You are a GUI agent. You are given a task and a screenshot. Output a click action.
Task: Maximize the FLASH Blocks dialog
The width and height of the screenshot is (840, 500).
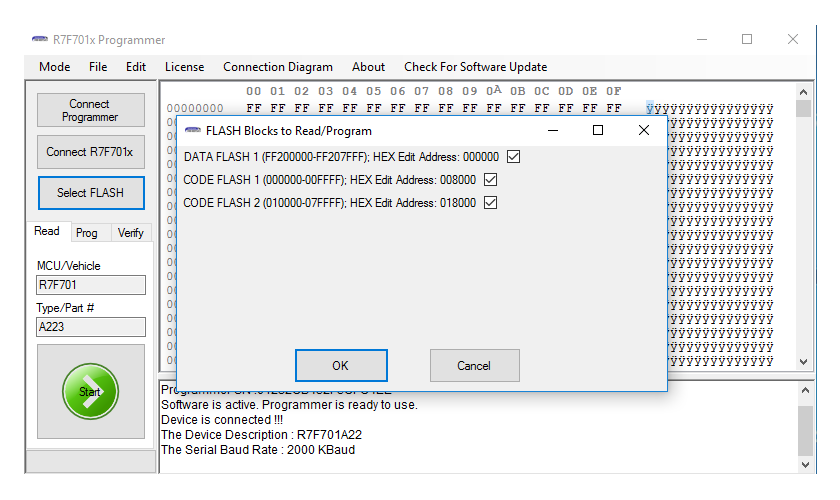click(598, 130)
